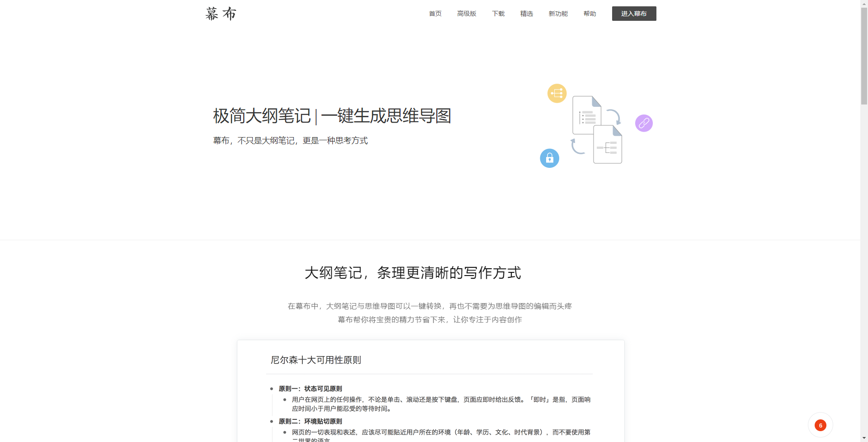Click the top curved conversion arrow
Image resolution: width=868 pixels, height=442 pixels.
pos(614,116)
